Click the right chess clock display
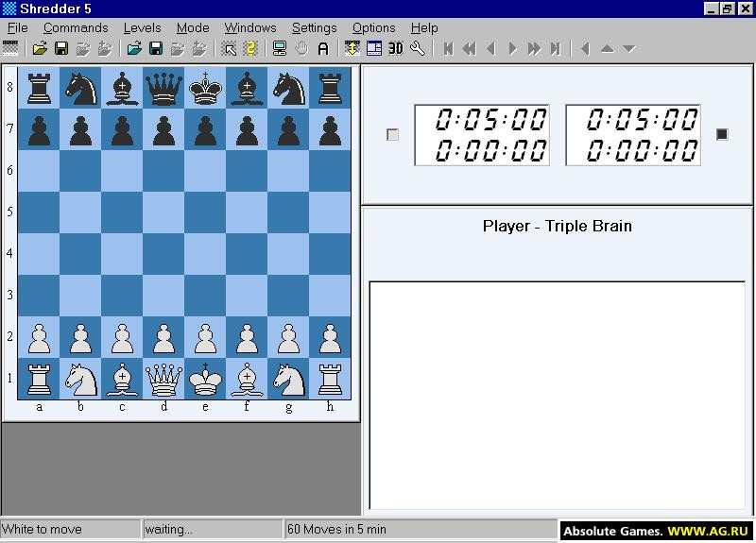 (x=633, y=135)
